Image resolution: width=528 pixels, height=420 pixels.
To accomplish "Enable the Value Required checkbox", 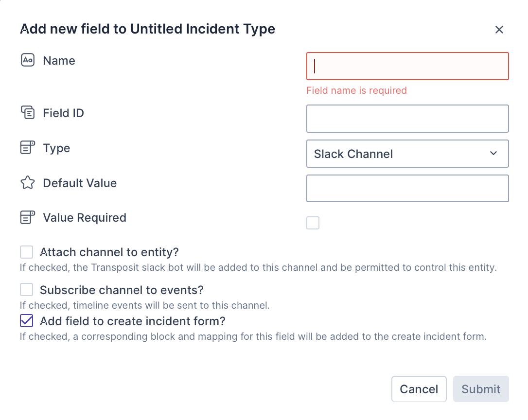I will pyautogui.click(x=313, y=223).
